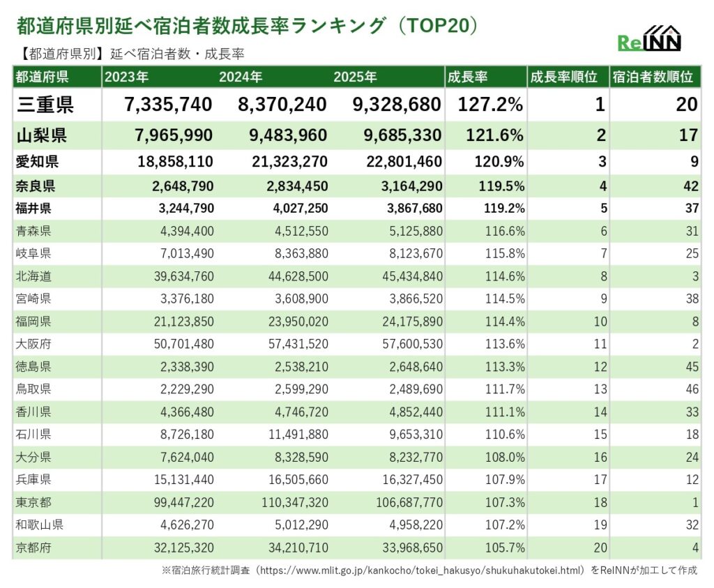Click the ReINN logo icon
This screenshot has height=588, width=714.
649,40
